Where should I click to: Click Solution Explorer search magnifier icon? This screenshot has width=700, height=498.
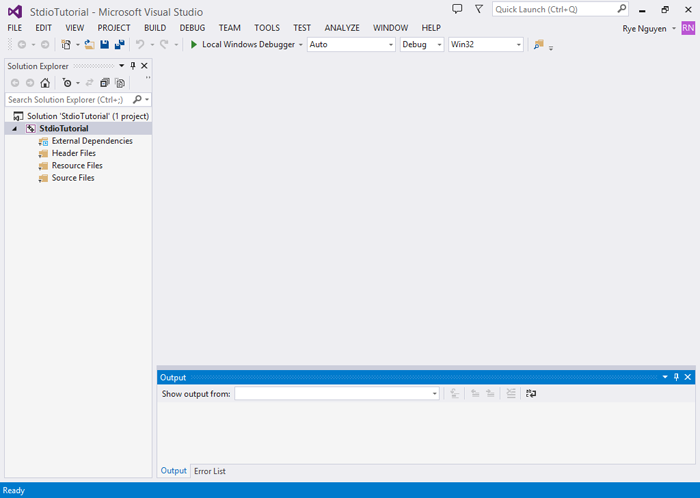click(138, 100)
